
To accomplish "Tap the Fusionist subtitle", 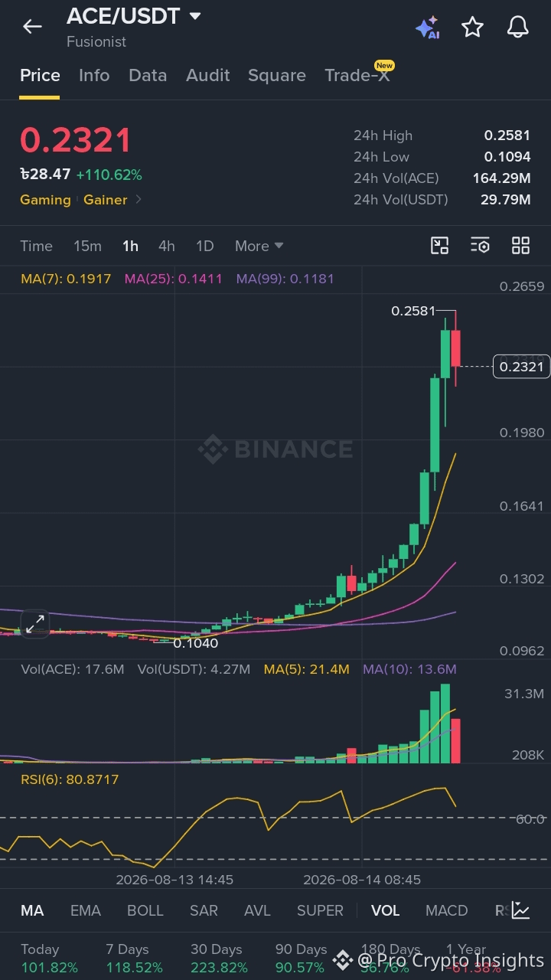I will pos(96,41).
